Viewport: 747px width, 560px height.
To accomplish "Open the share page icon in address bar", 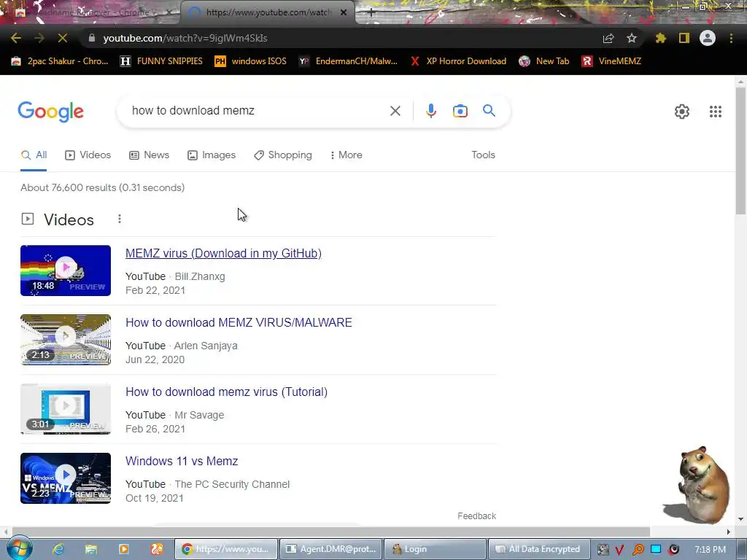I will click(608, 38).
